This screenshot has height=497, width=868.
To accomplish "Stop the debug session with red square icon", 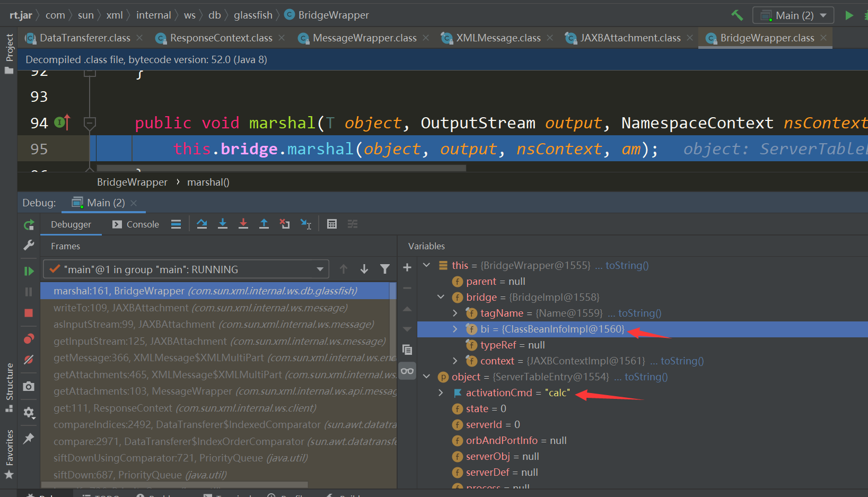I will coord(29,313).
